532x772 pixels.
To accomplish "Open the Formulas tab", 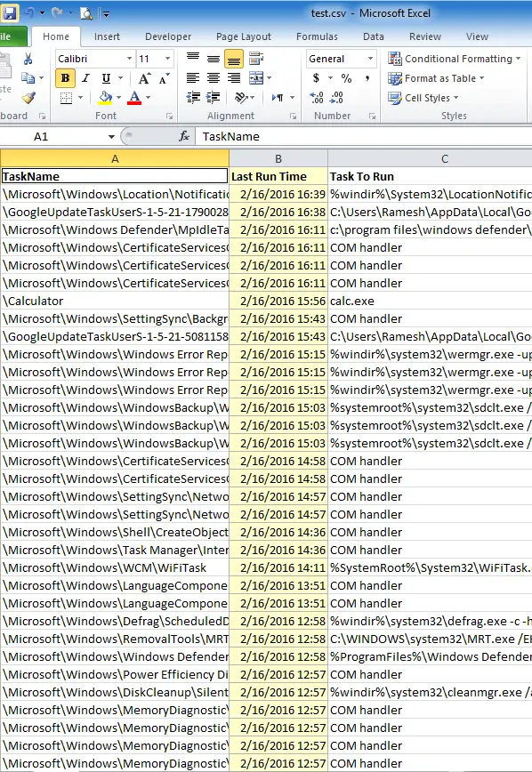I will pos(317,36).
